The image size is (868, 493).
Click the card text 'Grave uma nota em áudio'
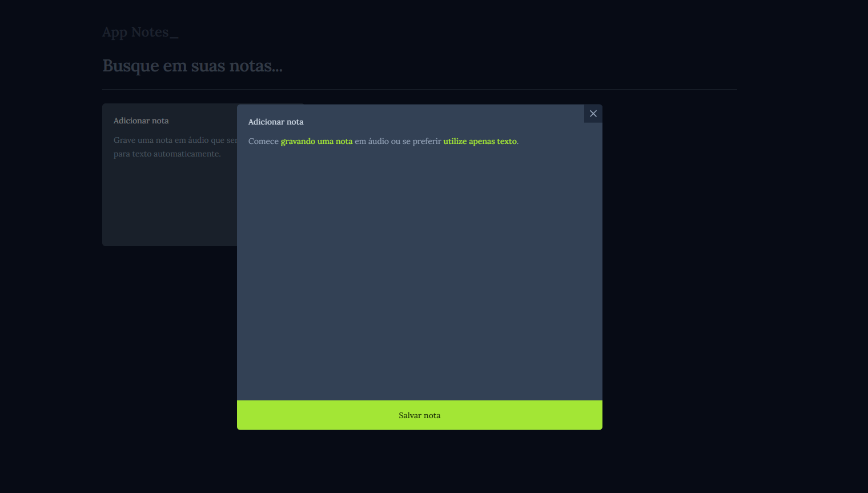click(161, 140)
